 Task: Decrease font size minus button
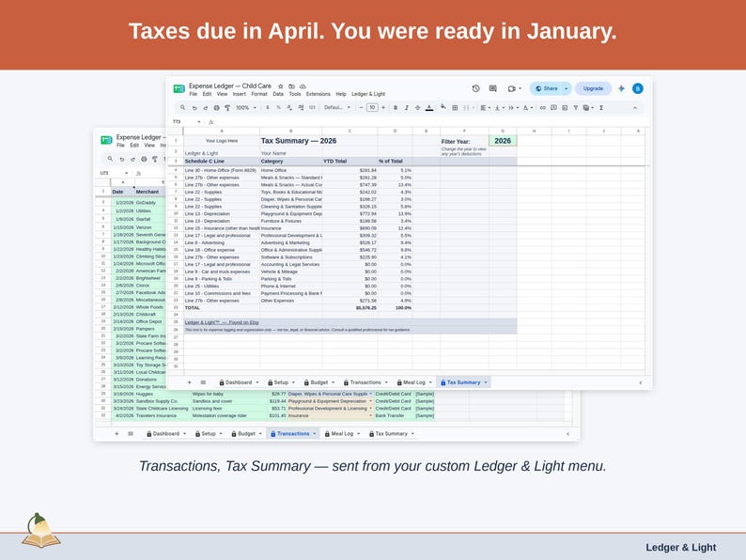[361, 107]
